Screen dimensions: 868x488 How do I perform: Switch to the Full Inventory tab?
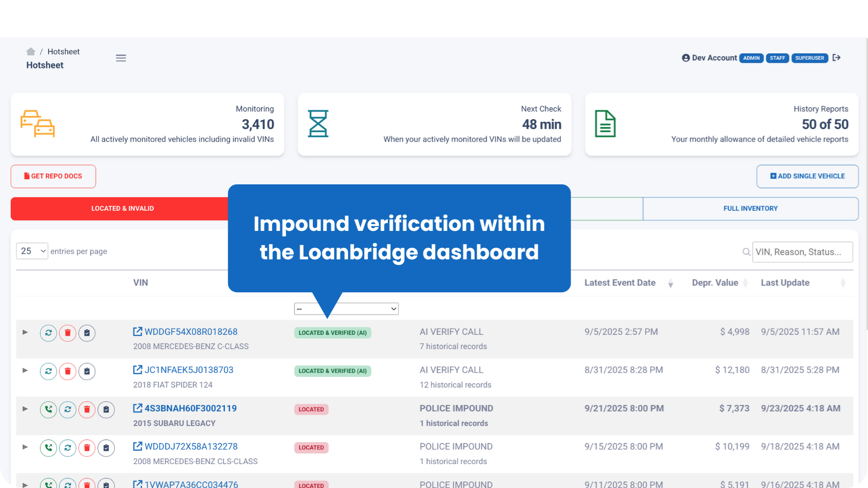coord(750,208)
